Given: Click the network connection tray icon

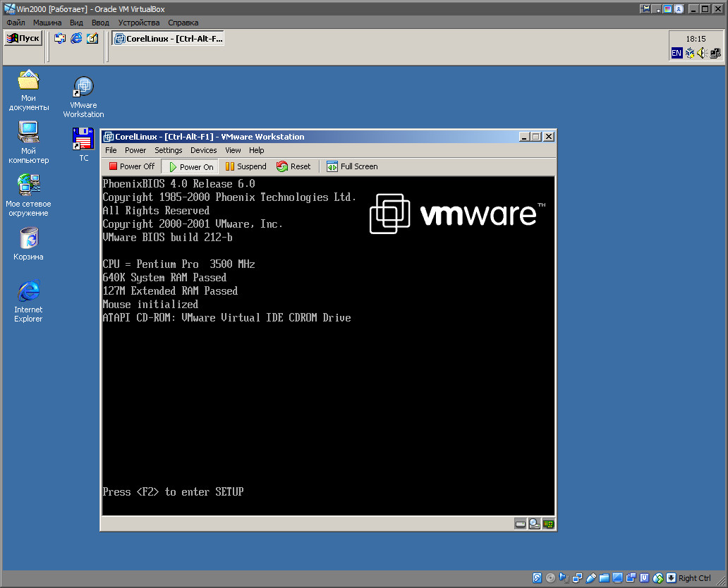Looking at the screenshot, I should (x=715, y=54).
